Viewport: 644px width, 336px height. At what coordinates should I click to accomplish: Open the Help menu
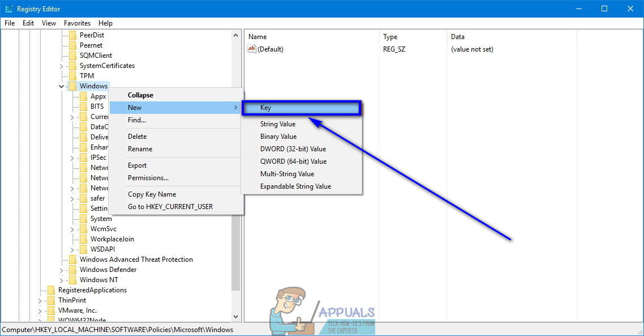point(105,23)
